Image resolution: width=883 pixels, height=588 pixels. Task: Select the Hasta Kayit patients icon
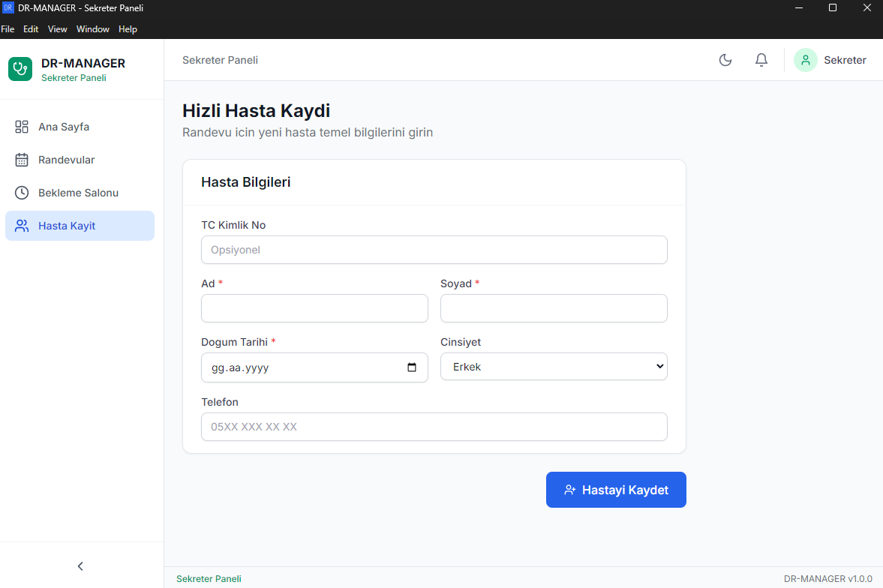pyautogui.click(x=21, y=226)
